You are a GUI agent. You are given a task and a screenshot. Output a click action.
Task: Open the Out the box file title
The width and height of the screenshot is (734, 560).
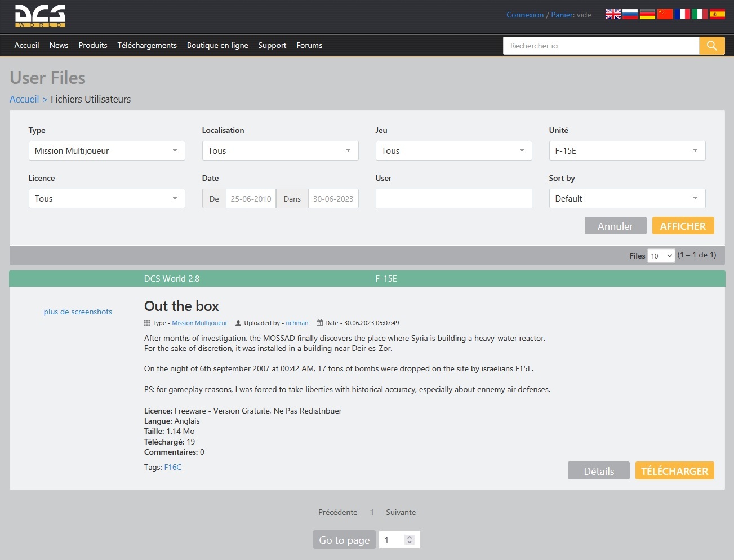click(181, 306)
